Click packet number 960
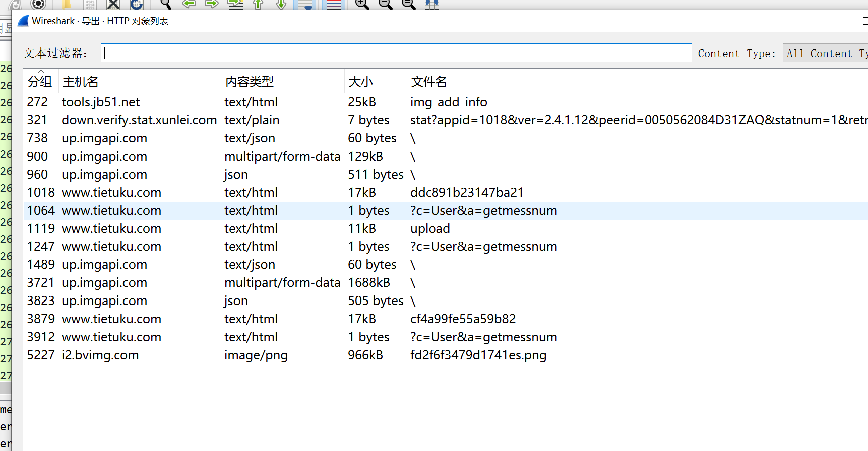Screen dimensions: 868x451 pos(38,175)
